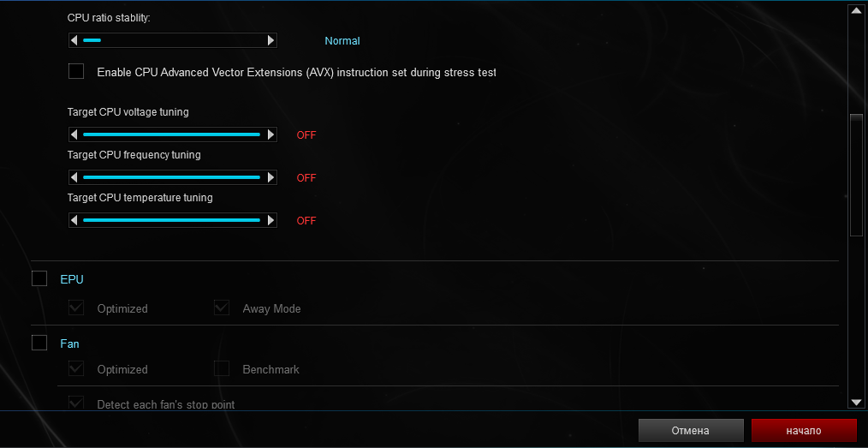Screen dimensions: 868x448
Task: Click right arrow of CPU ratio stability slider
Action: point(271,40)
